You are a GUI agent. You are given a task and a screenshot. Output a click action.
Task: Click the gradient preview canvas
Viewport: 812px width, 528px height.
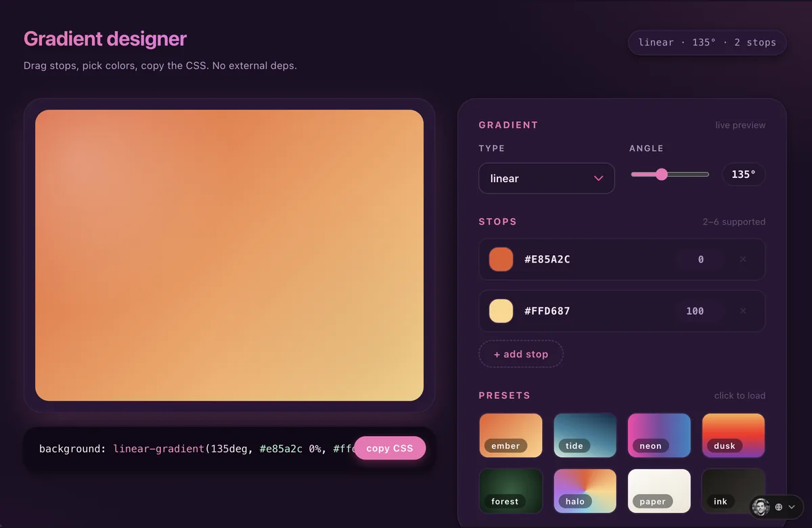[x=229, y=255]
